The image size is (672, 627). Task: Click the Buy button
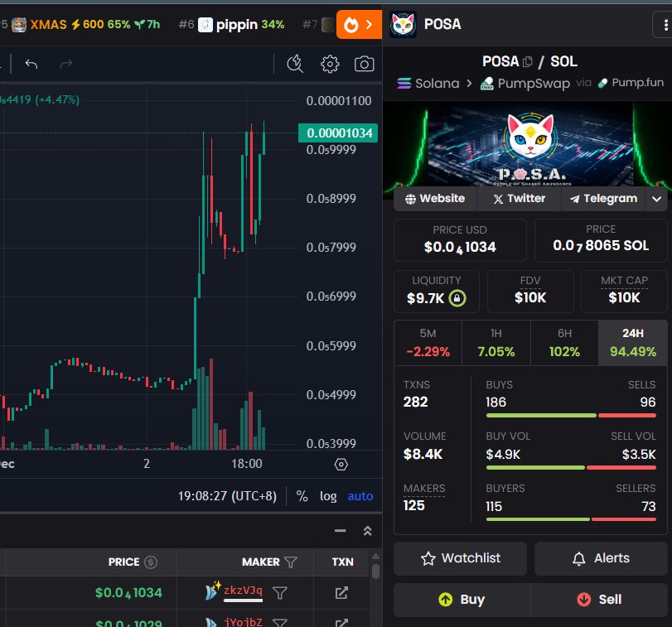(x=462, y=600)
